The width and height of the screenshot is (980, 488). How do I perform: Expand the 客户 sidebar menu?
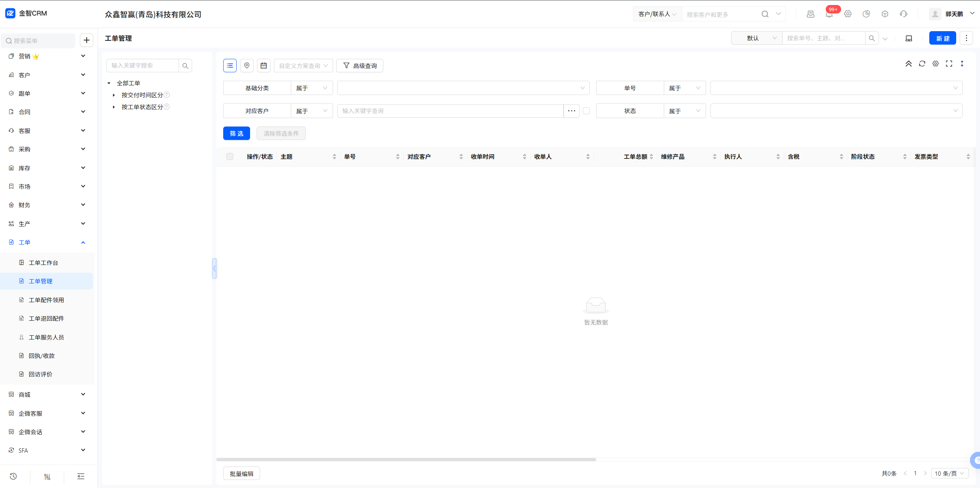click(x=46, y=75)
